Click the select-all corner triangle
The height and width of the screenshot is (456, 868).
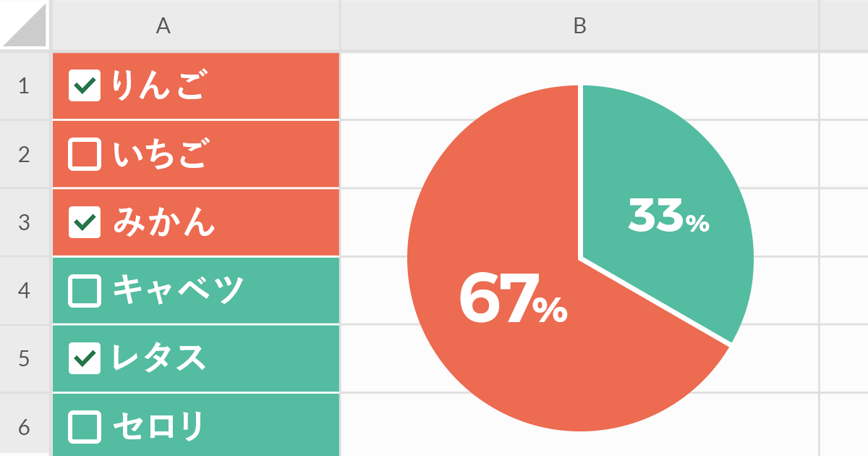coord(25,25)
